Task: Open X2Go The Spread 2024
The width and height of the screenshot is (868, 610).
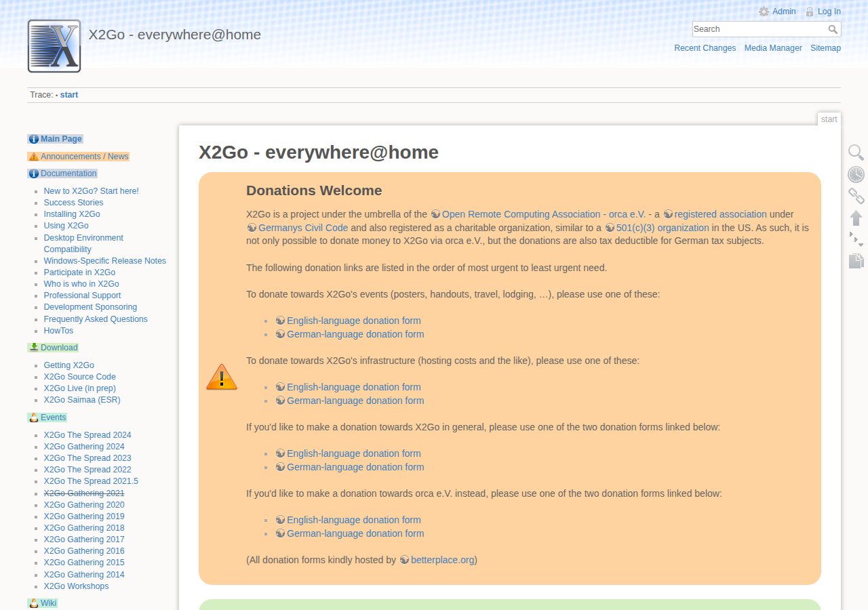Action: pyautogui.click(x=87, y=435)
